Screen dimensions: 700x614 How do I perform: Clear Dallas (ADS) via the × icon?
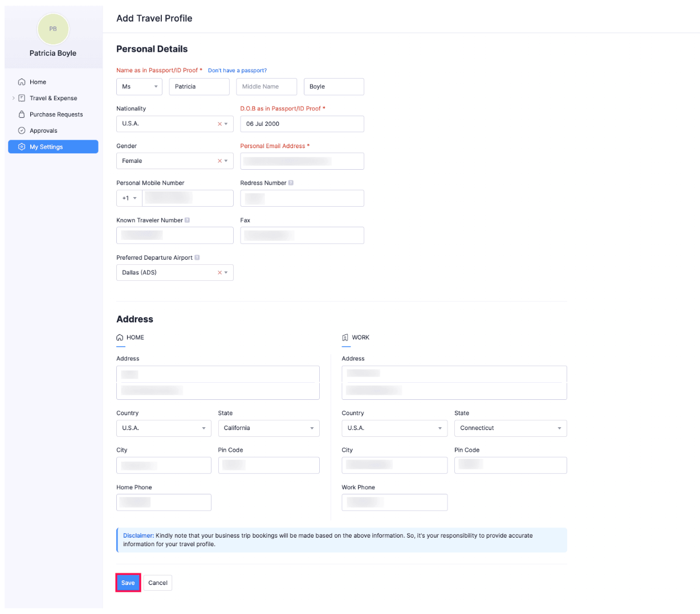point(219,272)
